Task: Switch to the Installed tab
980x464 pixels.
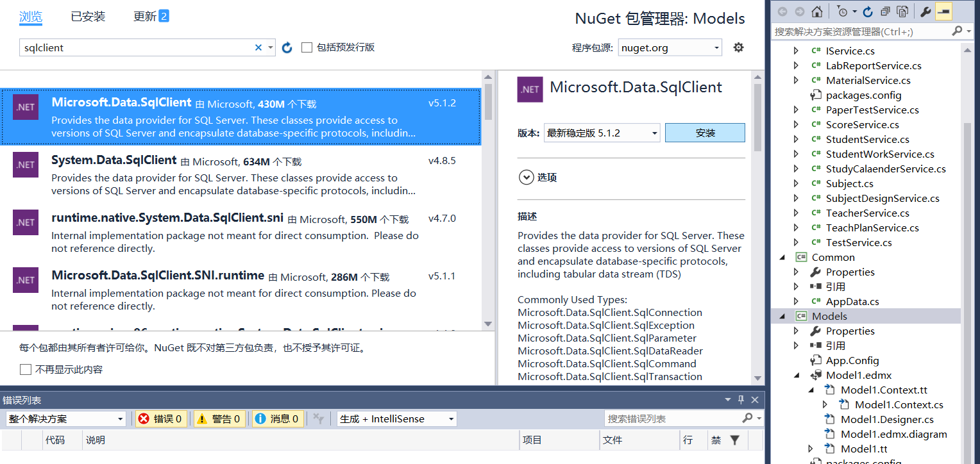Action: [x=88, y=17]
